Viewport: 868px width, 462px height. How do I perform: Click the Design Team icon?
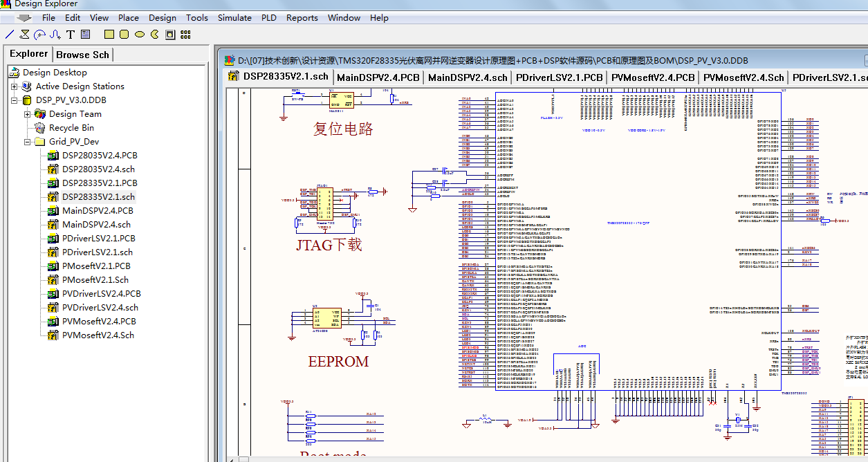[40, 114]
